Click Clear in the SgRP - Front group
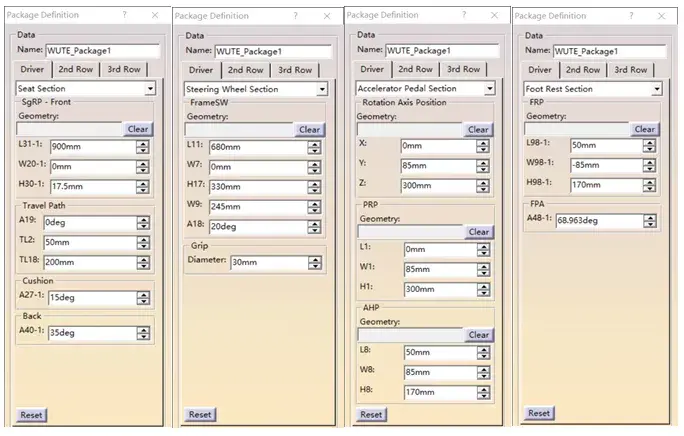 click(x=138, y=129)
